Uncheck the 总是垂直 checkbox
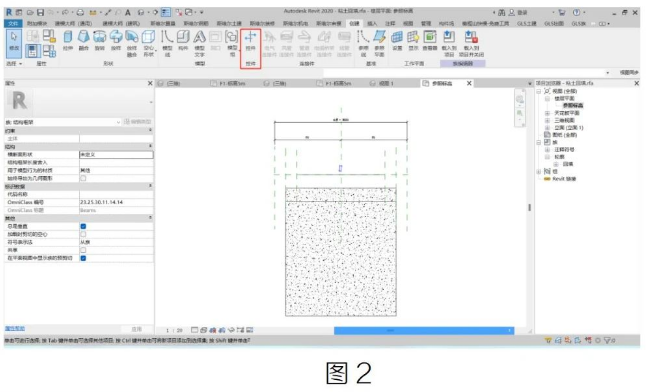656x392 pixels. [83, 226]
